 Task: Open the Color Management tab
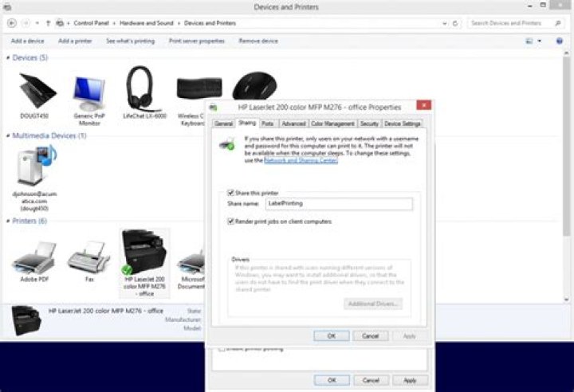click(332, 123)
